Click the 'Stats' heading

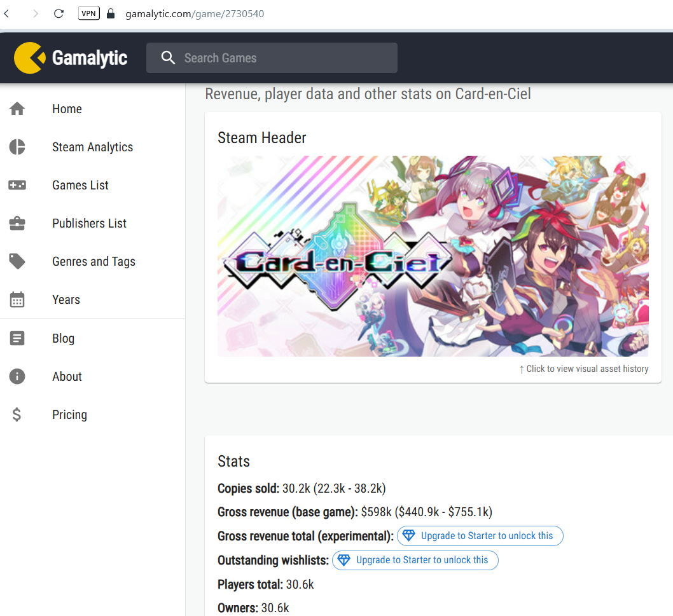click(233, 461)
